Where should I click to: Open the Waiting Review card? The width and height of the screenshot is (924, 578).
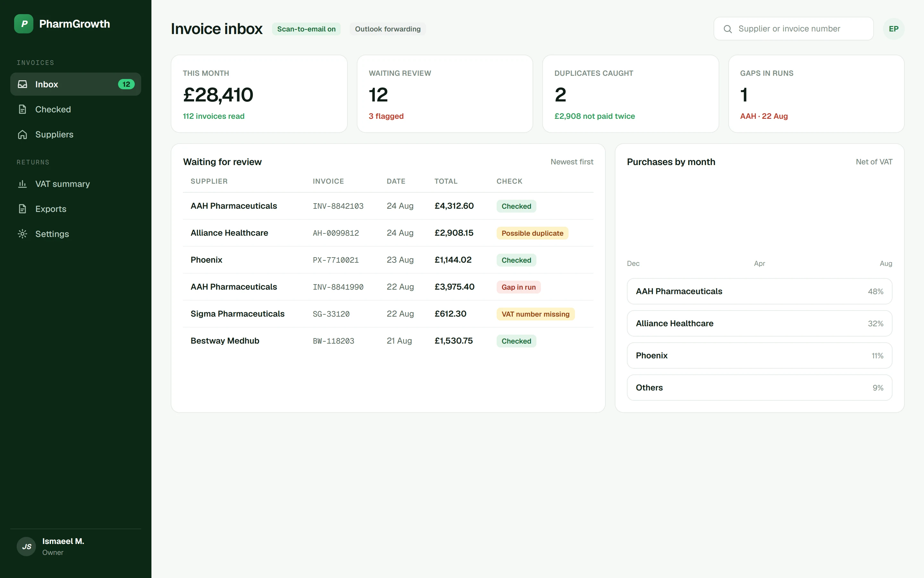(445, 94)
